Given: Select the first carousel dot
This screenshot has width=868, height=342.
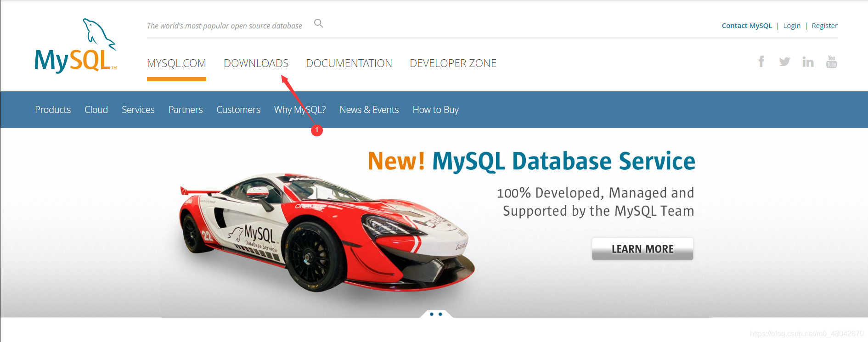Looking at the screenshot, I should pos(432,314).
